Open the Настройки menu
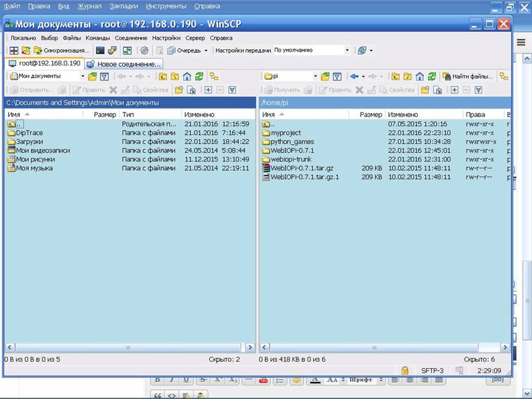 pyautogui.click(x=167, y=38)
